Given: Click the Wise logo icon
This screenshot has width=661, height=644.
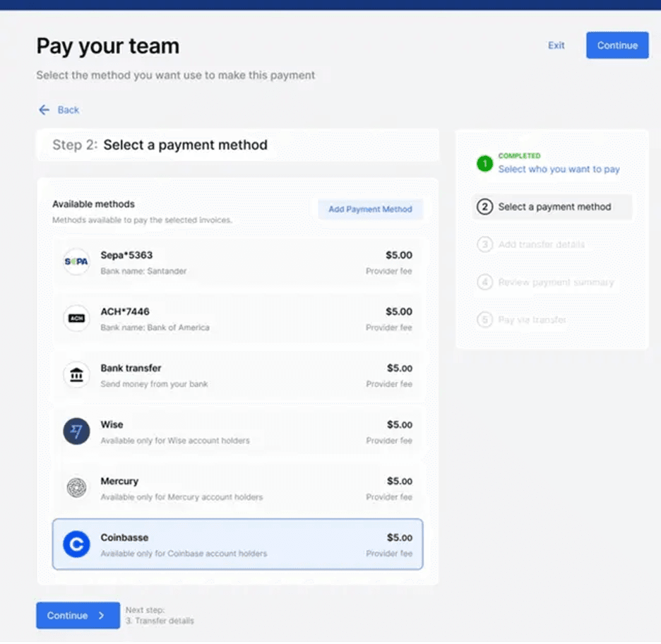Looking at the screenshot, I should (x=76, y=431).
